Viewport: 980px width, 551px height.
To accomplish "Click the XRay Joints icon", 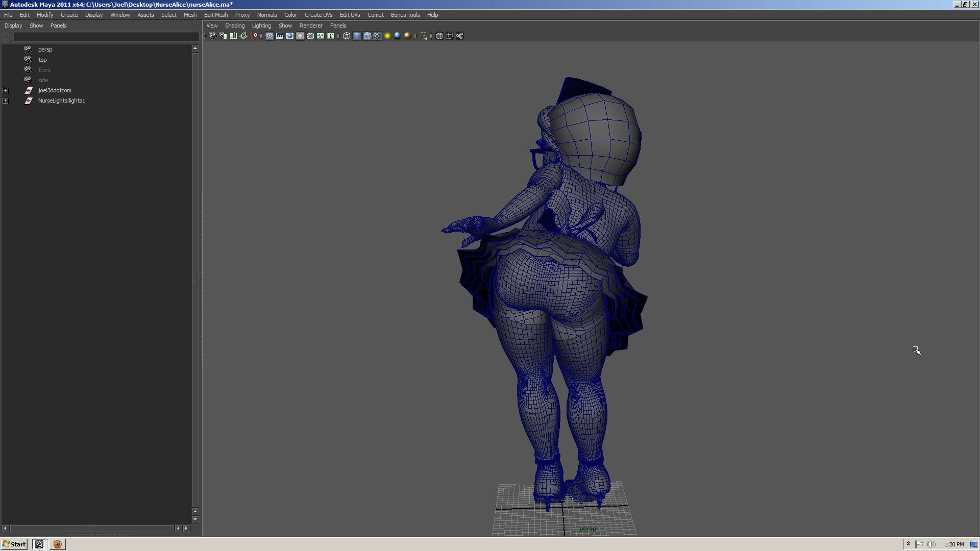I will tap(460, 36).
